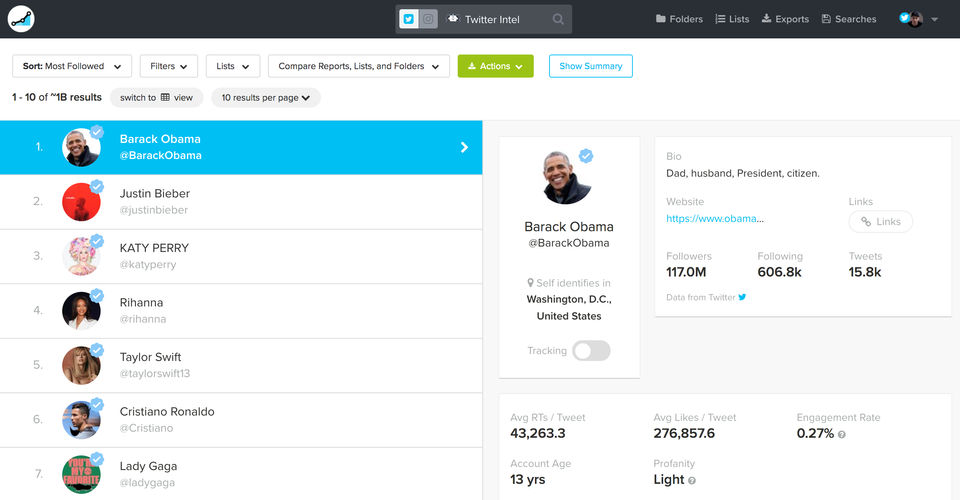Screen dimensions: 960x500
Task: Open saved Searches
Action: pos(848,19)
